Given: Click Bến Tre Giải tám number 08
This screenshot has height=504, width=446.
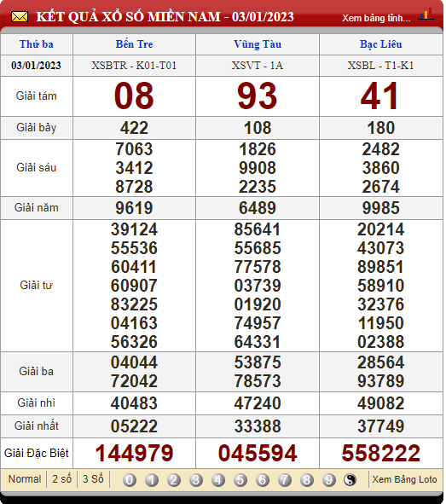Looking at the screenshot, I should tap(134, 96).
